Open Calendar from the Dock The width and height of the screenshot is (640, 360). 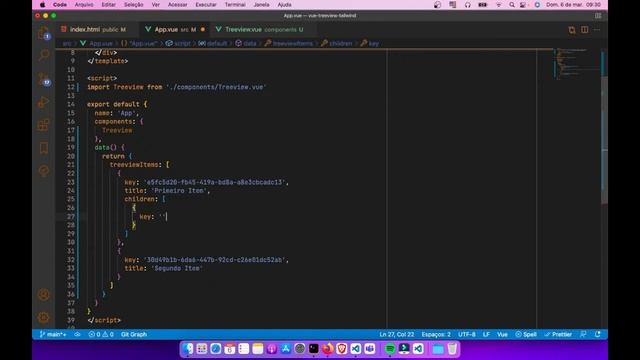[229, 349]
